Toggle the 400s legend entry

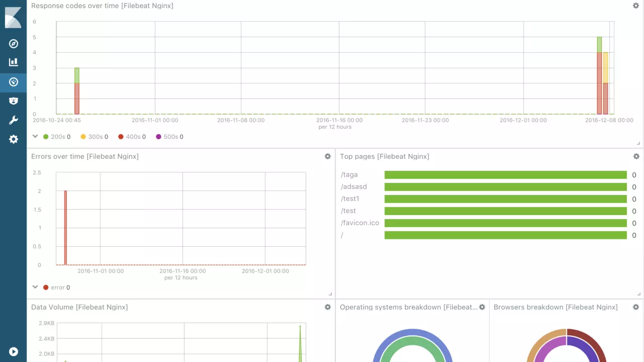131,137
